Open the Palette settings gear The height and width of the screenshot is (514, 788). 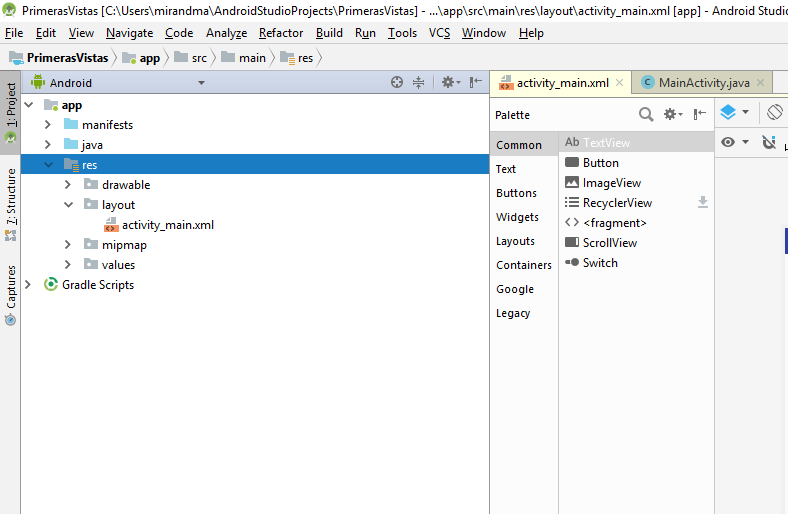click(x=672, y=115)
